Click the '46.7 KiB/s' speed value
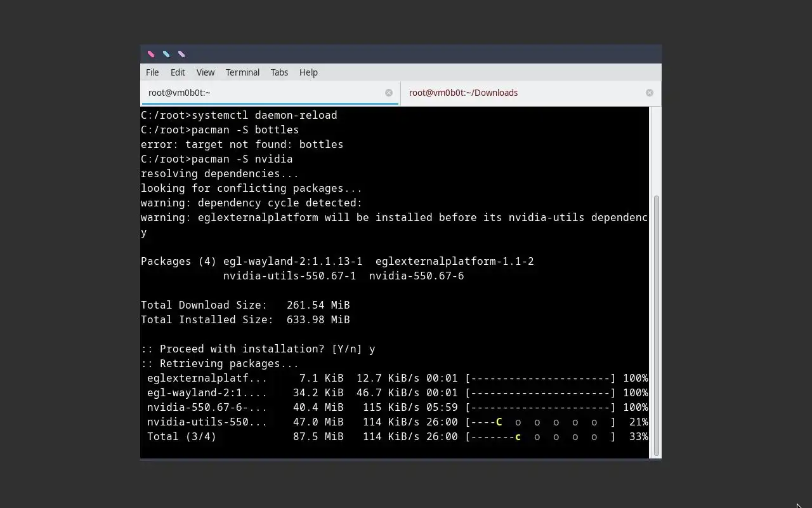 pyautogui.click(x=388, y=393)
